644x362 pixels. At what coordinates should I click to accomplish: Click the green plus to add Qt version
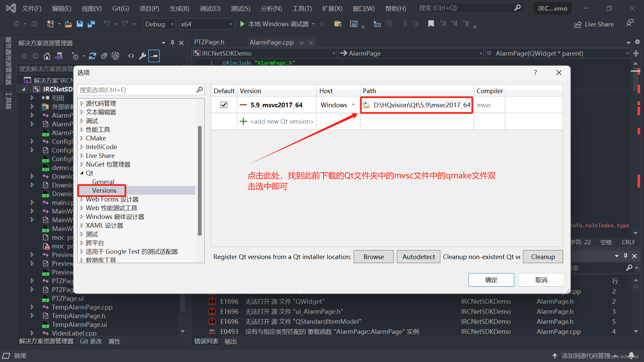(x=243, y=121)
